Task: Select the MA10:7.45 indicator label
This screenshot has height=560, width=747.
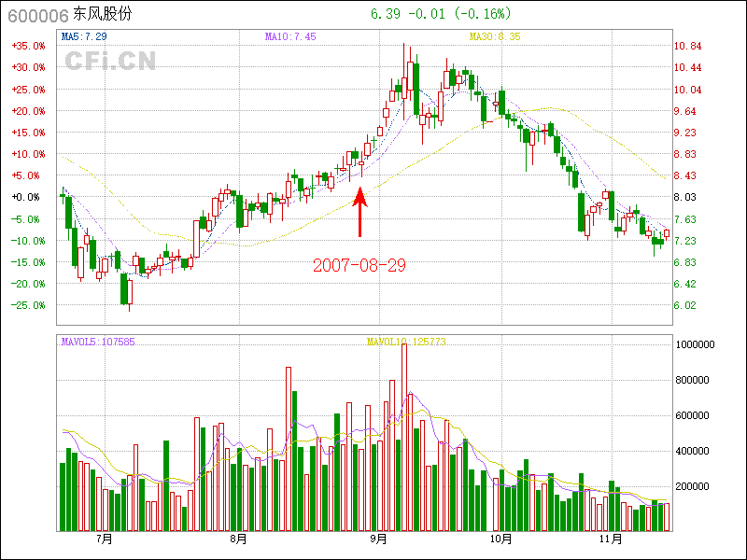Action: pos(290,36)
